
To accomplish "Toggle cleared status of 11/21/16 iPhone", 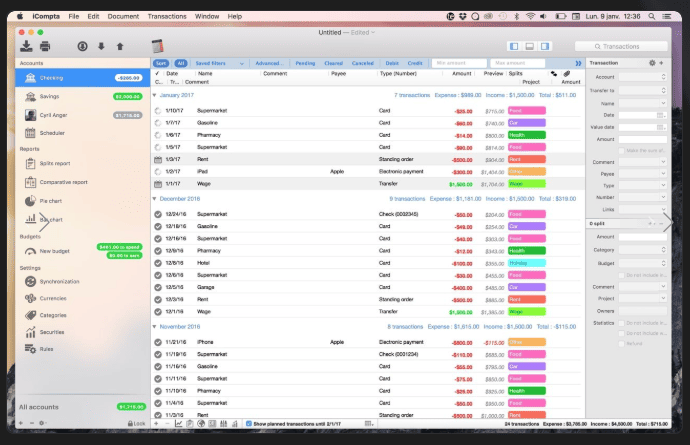I will (158, 342).
